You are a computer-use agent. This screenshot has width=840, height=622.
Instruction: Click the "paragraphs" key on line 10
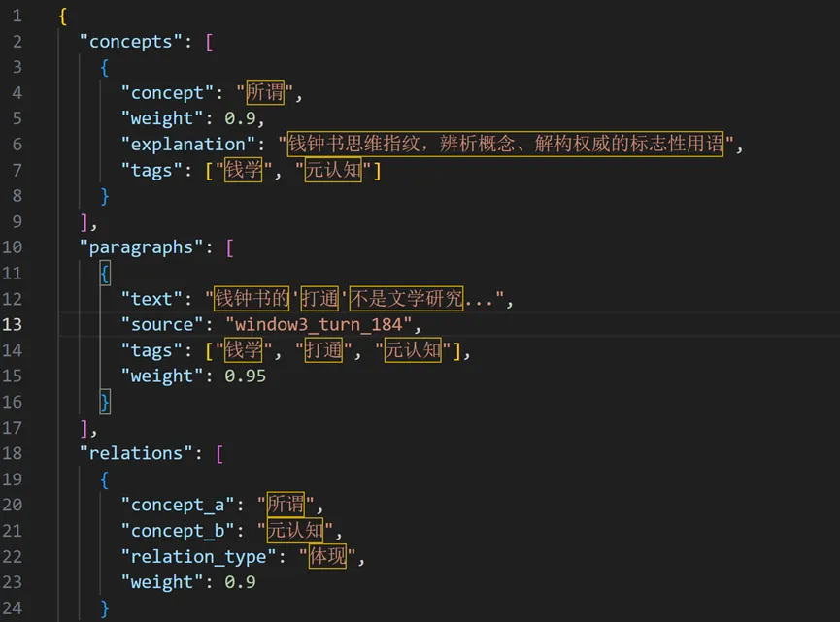[141, 247]
